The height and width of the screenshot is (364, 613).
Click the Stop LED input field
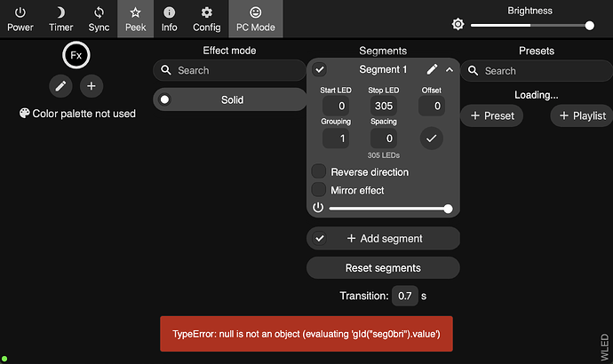click(x=384, y=106)
